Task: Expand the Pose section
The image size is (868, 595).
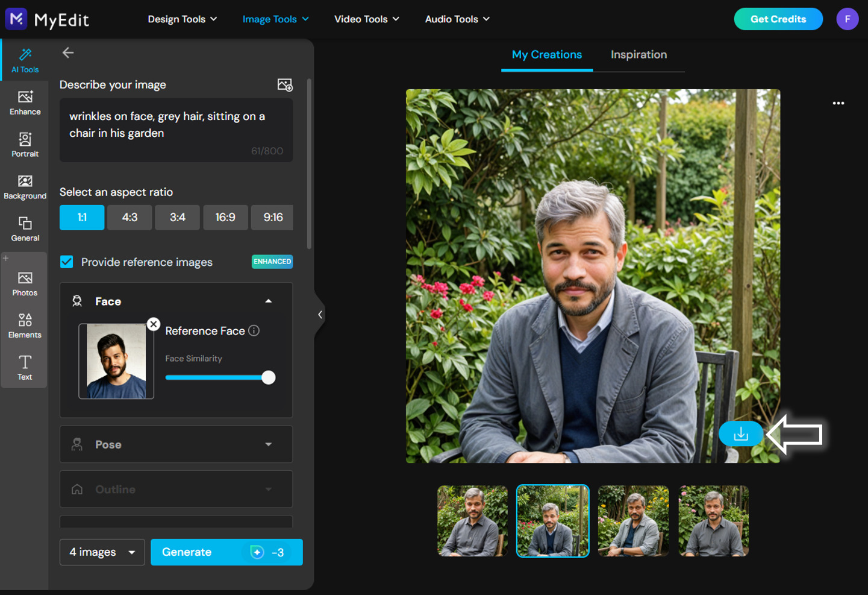Action: 268,444
